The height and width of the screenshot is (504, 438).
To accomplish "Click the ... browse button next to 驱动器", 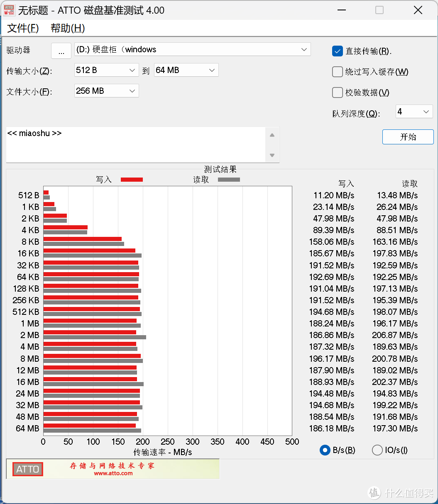I will (61, 51).
